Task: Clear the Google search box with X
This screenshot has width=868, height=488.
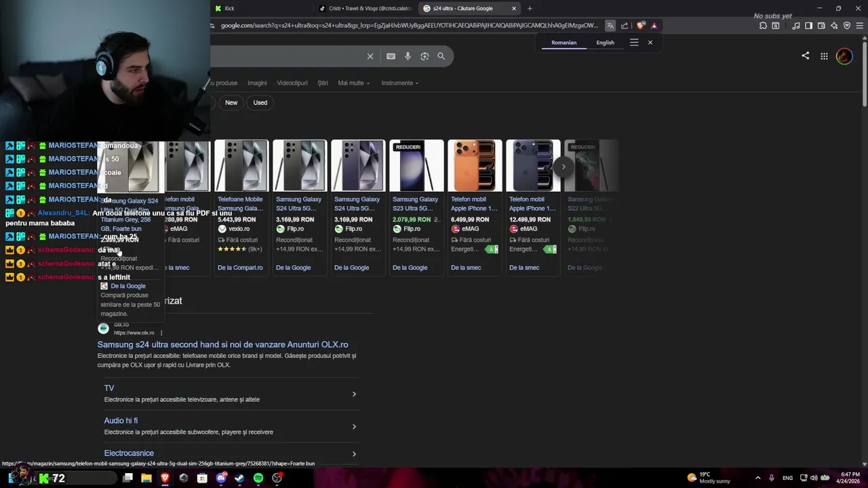Action: 370,56
